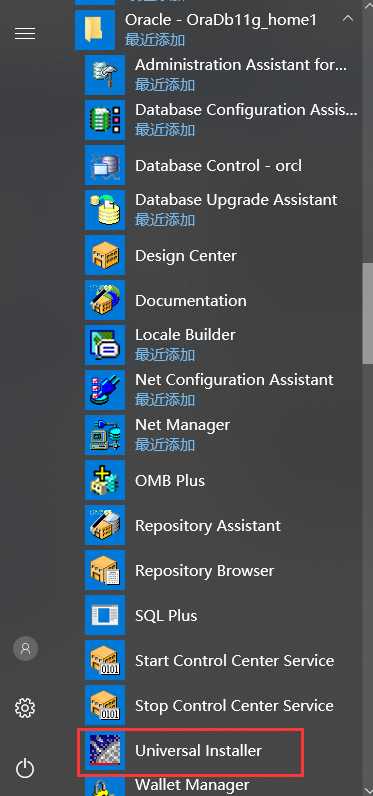Click the Locale Builder icon
This screenshot has width=373, height=796.
click(105, 345)
